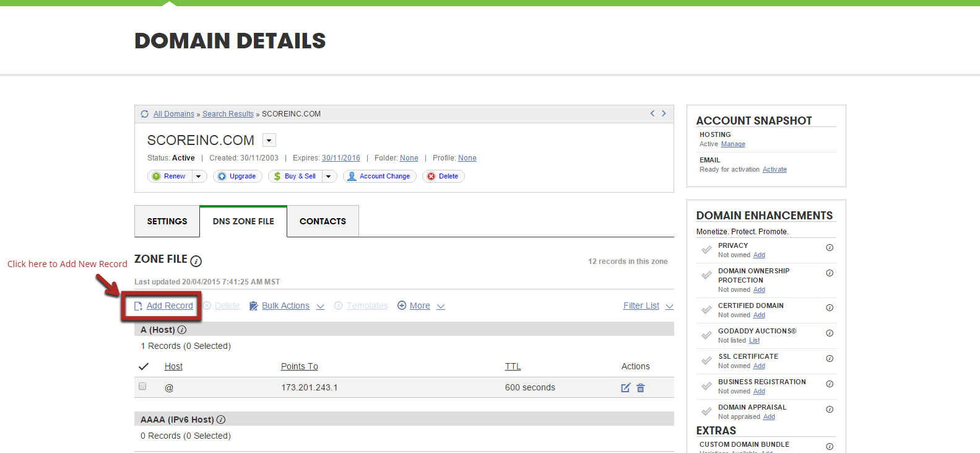
Task: Click the Add Record page icon
Action: coord(139,306)
